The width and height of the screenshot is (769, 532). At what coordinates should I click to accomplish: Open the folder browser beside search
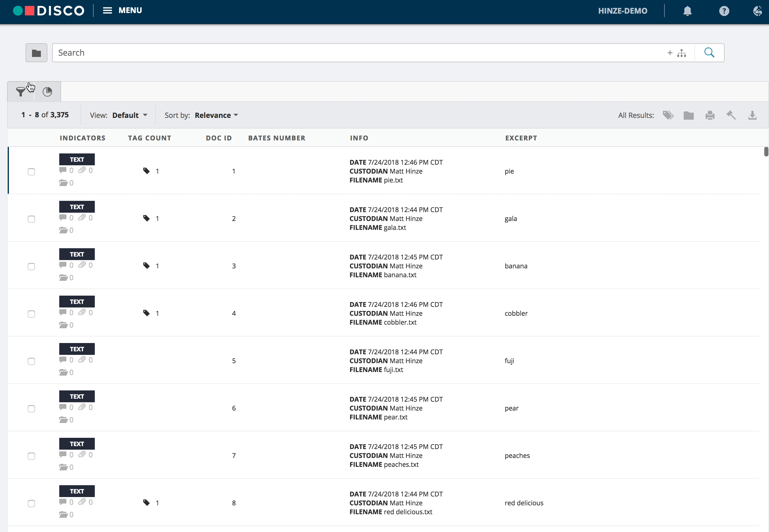36,53
